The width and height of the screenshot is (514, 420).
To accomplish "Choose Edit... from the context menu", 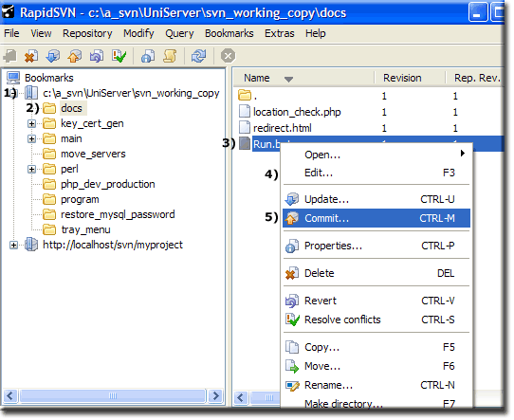I will click(x=376, y=173).
